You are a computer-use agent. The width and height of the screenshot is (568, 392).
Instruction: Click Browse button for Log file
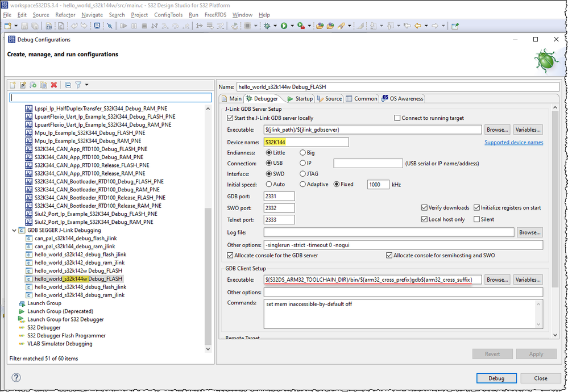[529, 232]
